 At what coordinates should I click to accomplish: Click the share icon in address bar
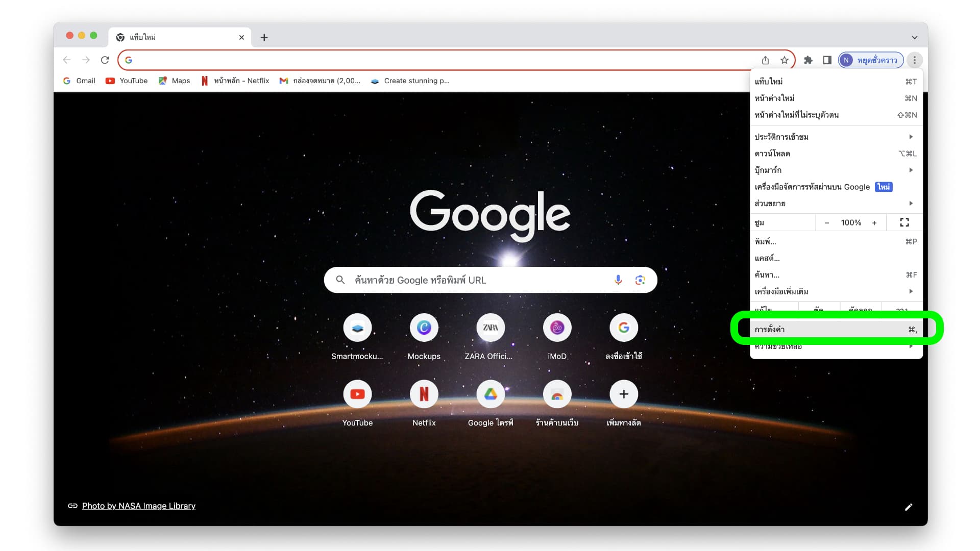point(765,60)
